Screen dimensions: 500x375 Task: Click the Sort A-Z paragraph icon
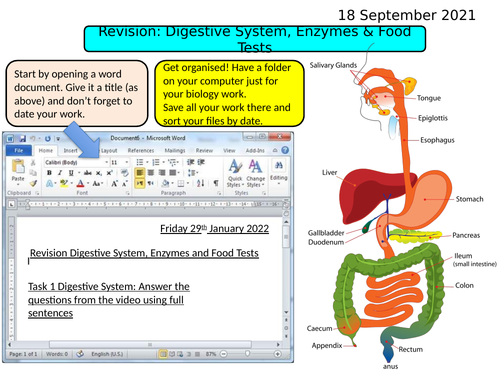point(200,183)
